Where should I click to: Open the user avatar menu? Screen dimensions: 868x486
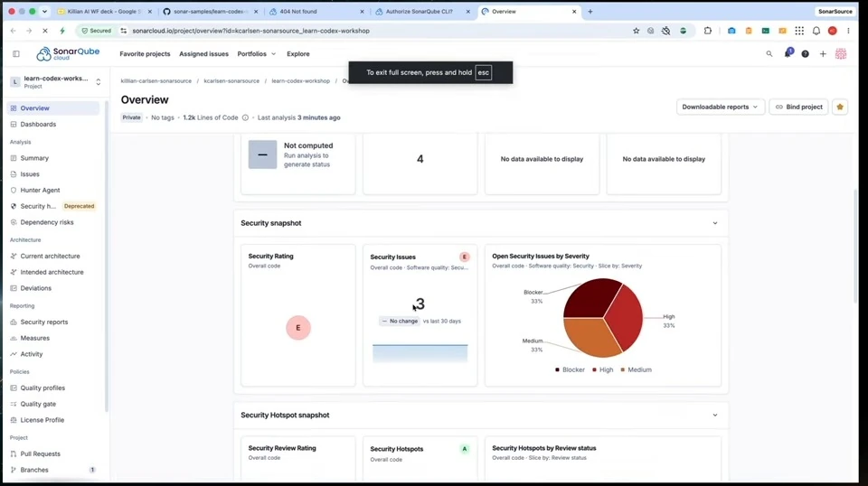840,53
